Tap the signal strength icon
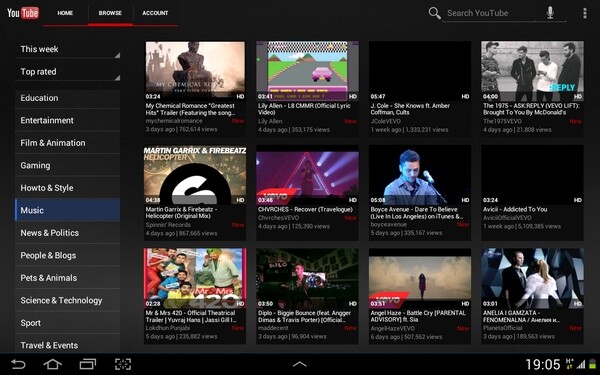 tap(581, 364)
